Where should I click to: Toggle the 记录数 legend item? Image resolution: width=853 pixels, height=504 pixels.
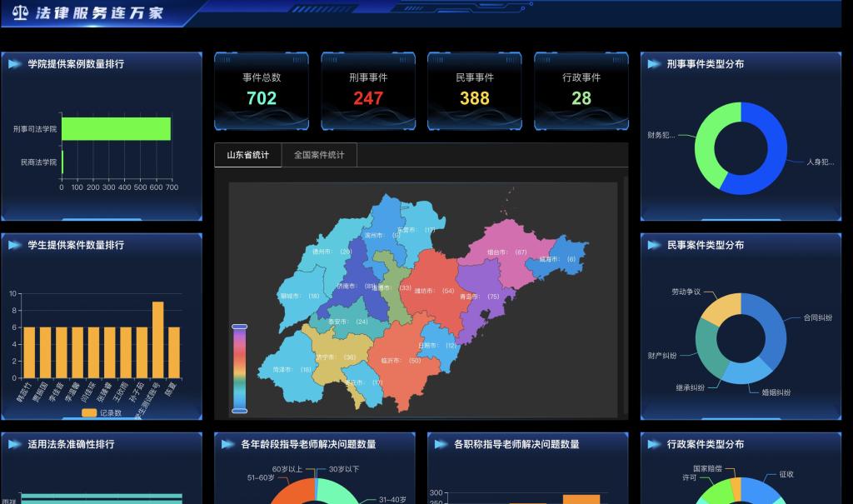pyautogui.click(x=102, y=413)
